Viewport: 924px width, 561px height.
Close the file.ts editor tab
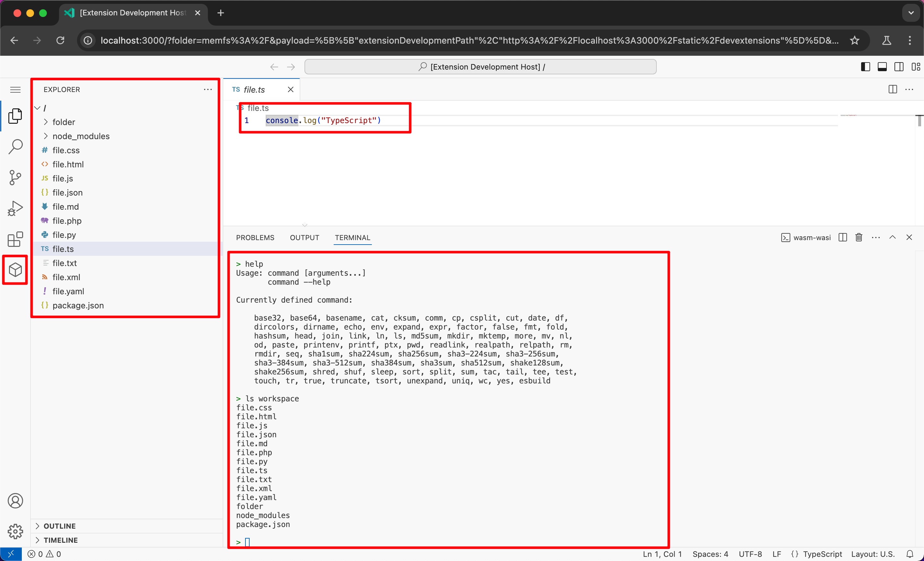tap(291, 89)
